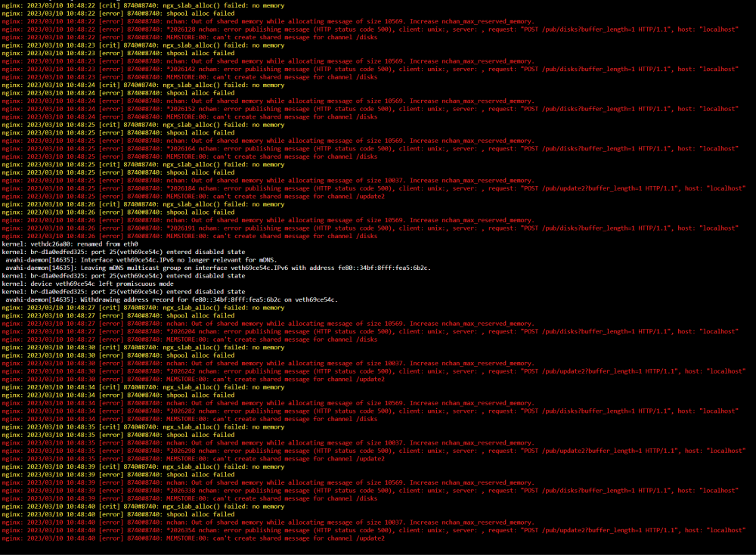Click the 10:48:23 [crit] ngx_slab_alloc() failed line
Screen dimensions: 756x555
(143, 45)
